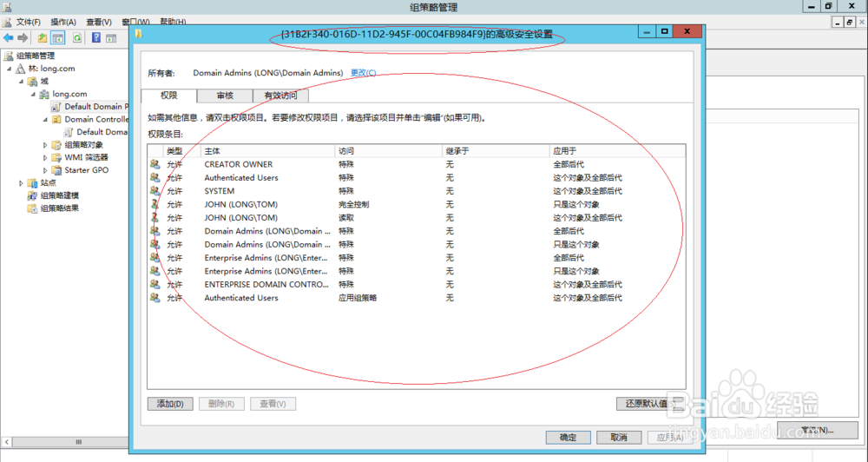Click the group icon of the SYSTEM row

click(x=155, y=190)
